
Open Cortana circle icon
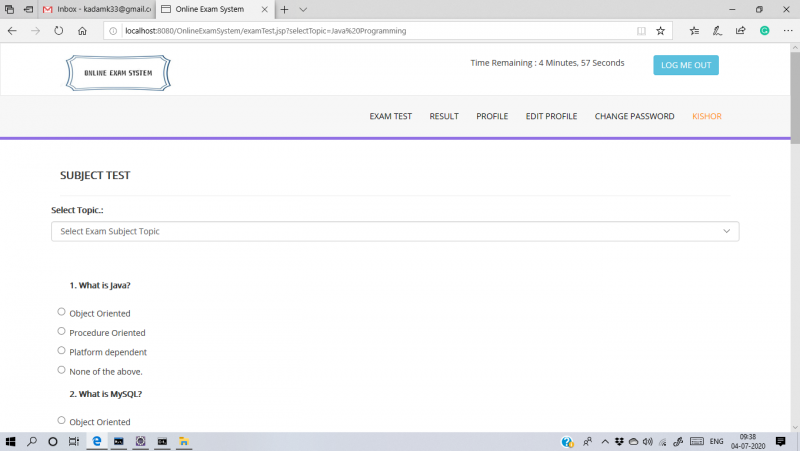(x=53, y=442)
